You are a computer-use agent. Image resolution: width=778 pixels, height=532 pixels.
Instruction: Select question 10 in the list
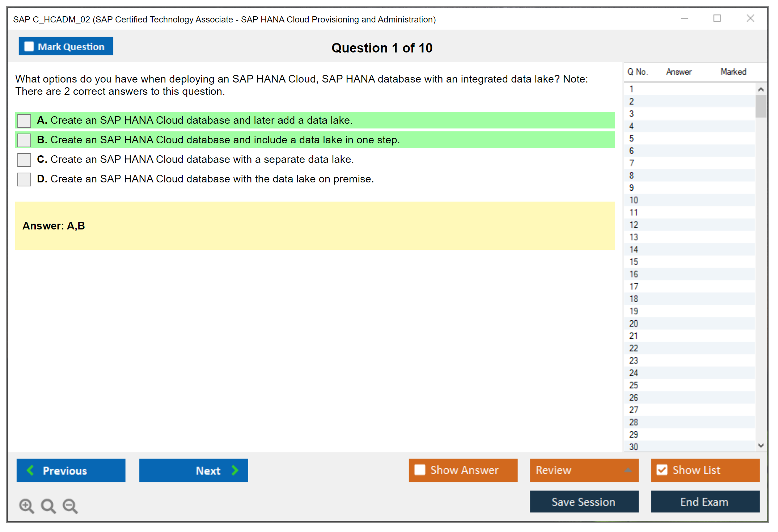pos(634,200)
